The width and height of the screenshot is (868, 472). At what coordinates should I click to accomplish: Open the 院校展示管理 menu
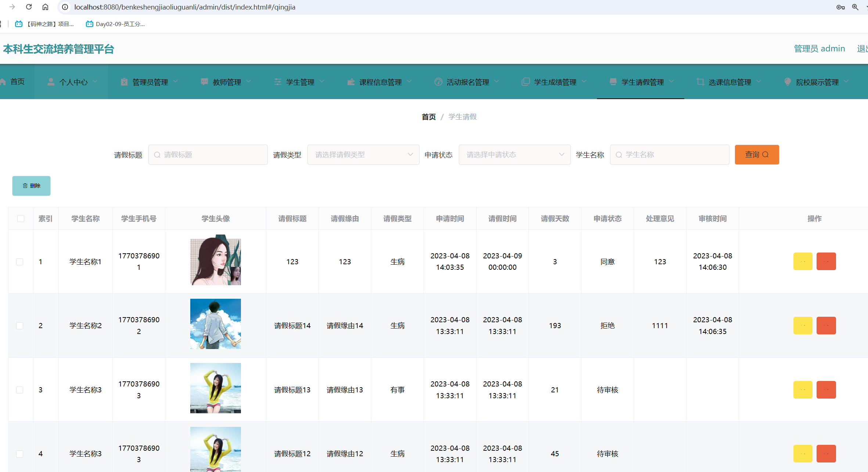(x=815, y=82)
